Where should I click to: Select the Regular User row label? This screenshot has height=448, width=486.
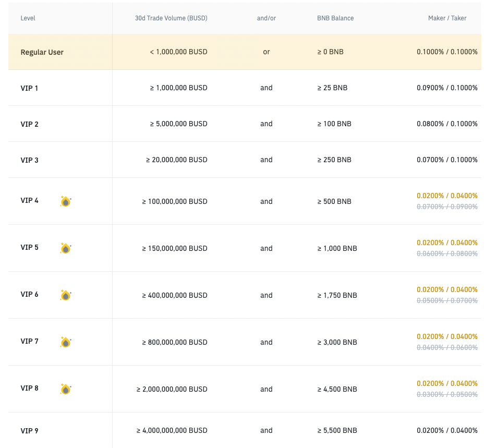tap(42, 52)
